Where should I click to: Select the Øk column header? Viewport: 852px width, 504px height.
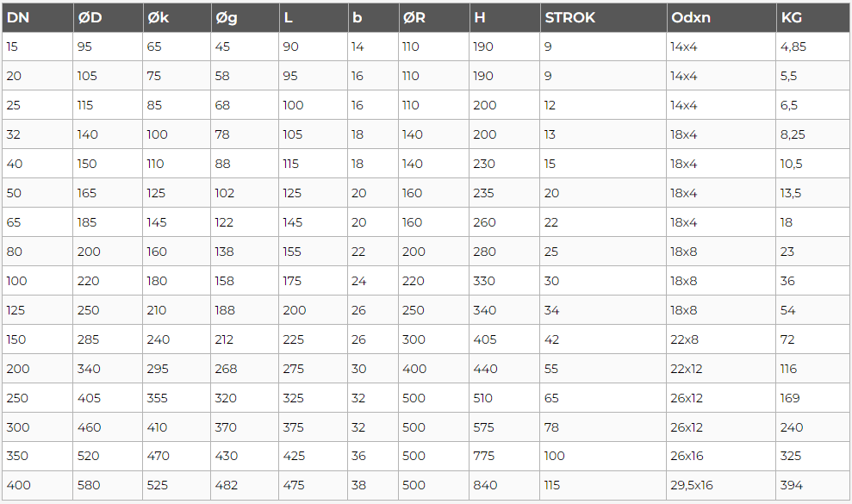tap(177, 17)
